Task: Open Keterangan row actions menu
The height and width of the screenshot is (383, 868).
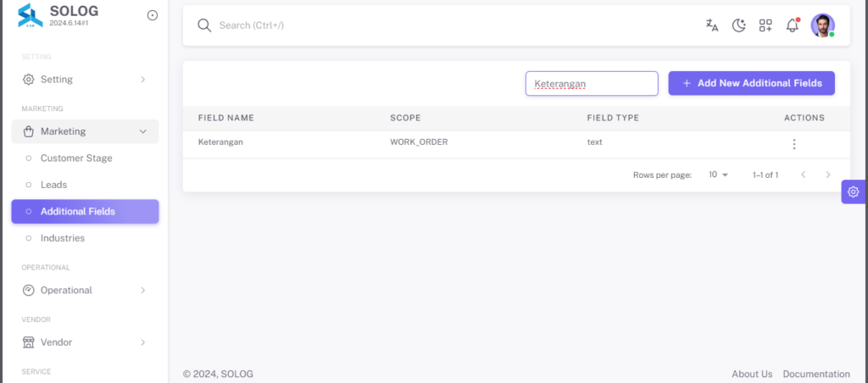Action: [x=793, y=144]
